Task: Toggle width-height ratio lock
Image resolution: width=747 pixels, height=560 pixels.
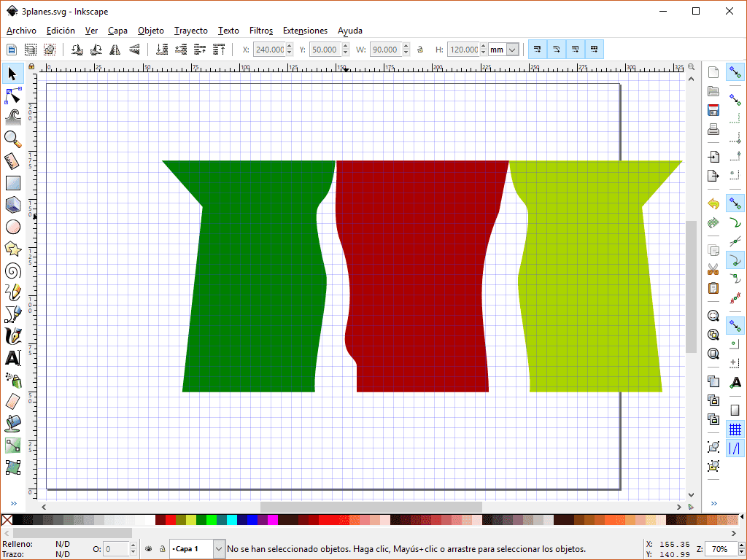Action: tap(419, 50)
